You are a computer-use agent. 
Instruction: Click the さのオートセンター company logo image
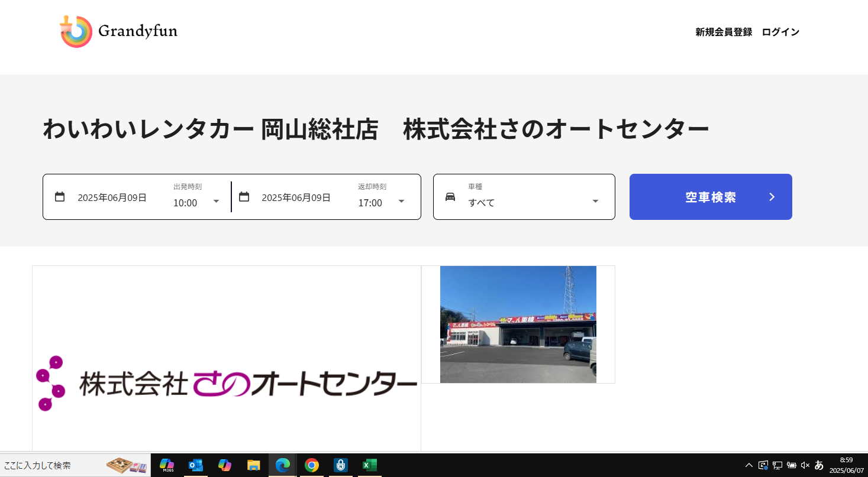coord(227,383)
